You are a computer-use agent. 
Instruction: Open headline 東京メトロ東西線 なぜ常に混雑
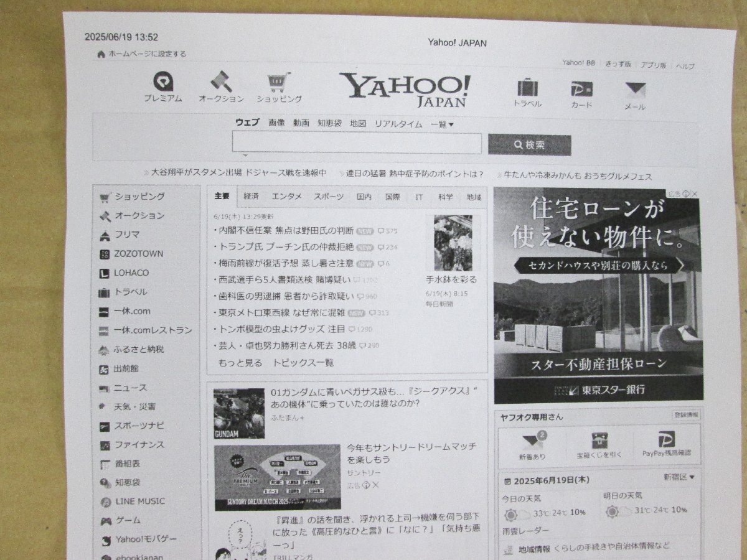[281, 312]
